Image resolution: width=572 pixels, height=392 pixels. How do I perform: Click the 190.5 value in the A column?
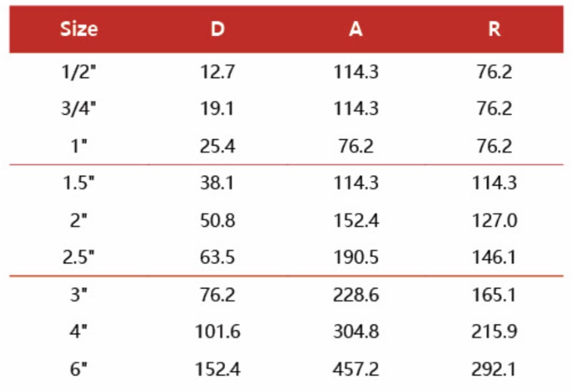coord(356,258)
